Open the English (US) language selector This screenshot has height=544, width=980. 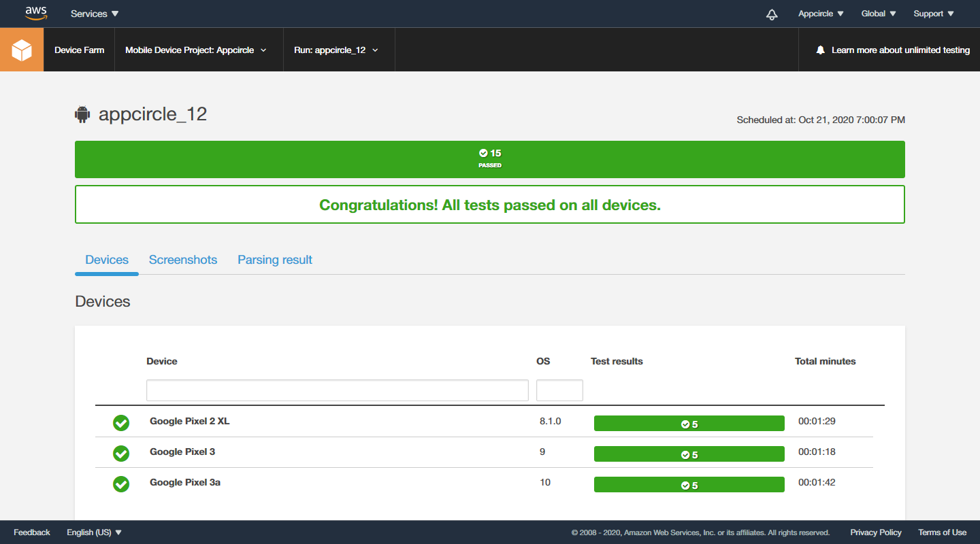pyautogui.click(x=94, y=532)
